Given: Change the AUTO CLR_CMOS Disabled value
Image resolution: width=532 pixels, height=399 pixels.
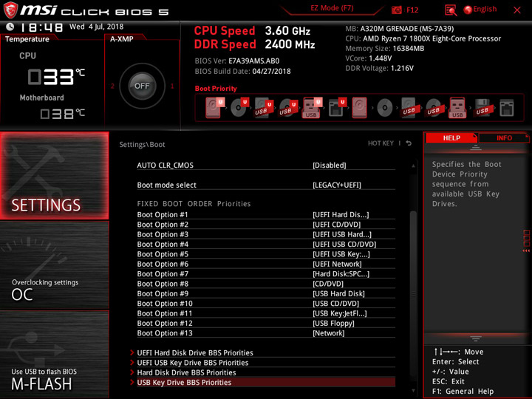Looking at the screenshot, I should (x=329, y=166).
